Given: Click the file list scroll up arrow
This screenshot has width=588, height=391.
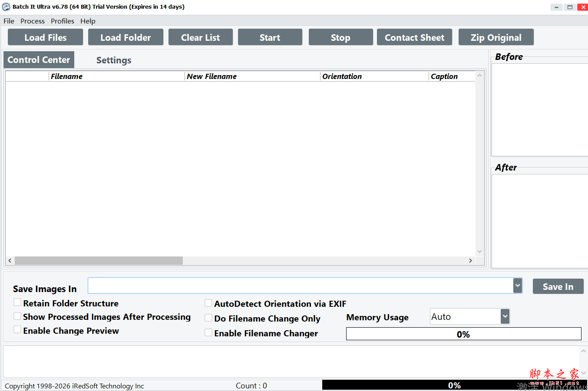Looking at the screenshot, I should (480, 75).
